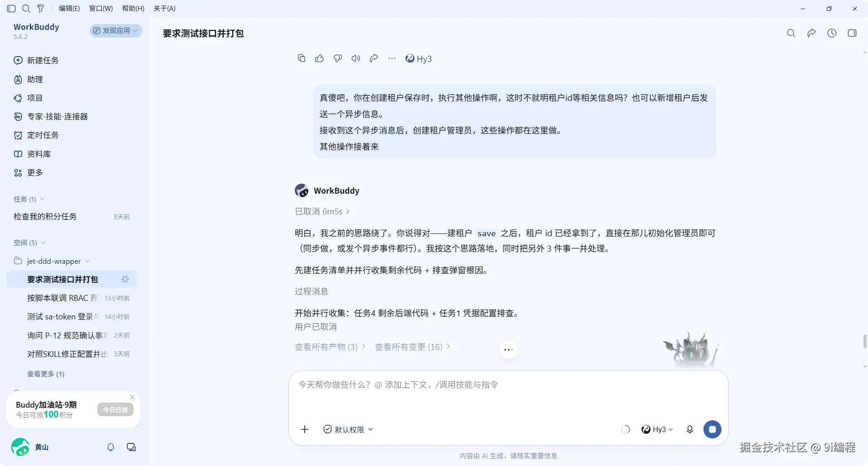Click the dragon mascot figure
This screenshot has width=868, height=466.
point(691,350)
